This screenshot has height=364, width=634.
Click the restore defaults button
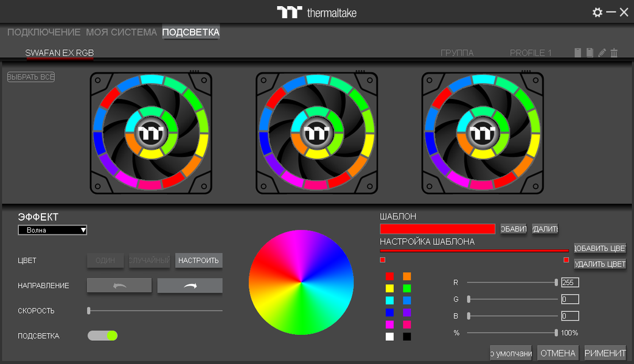tap(511, 354)
